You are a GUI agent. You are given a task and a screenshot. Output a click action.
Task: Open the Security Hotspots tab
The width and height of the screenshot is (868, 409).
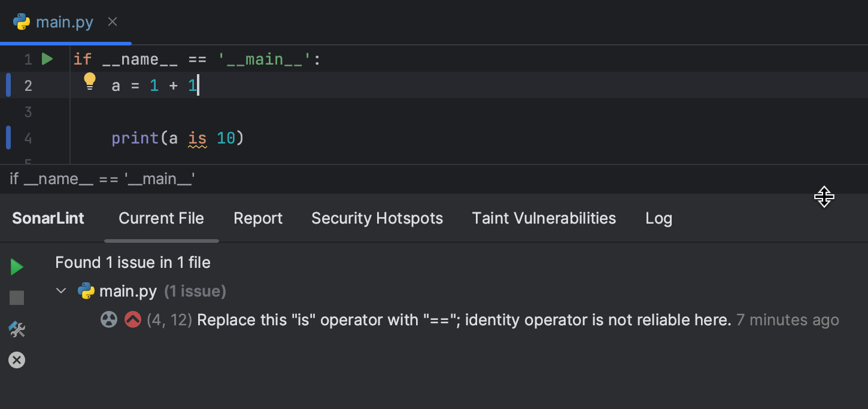377,218
